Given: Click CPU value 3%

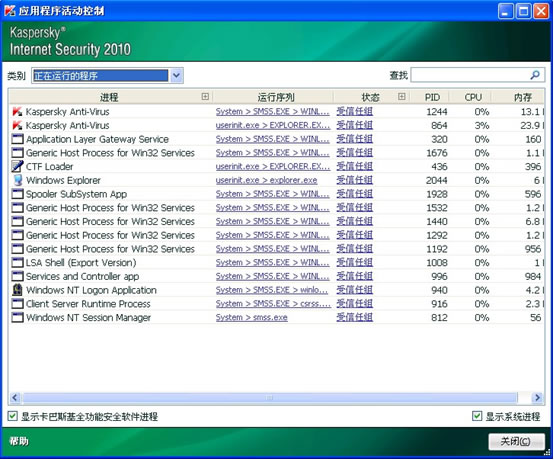Looking at the screenshot, I should pos(482,125).
